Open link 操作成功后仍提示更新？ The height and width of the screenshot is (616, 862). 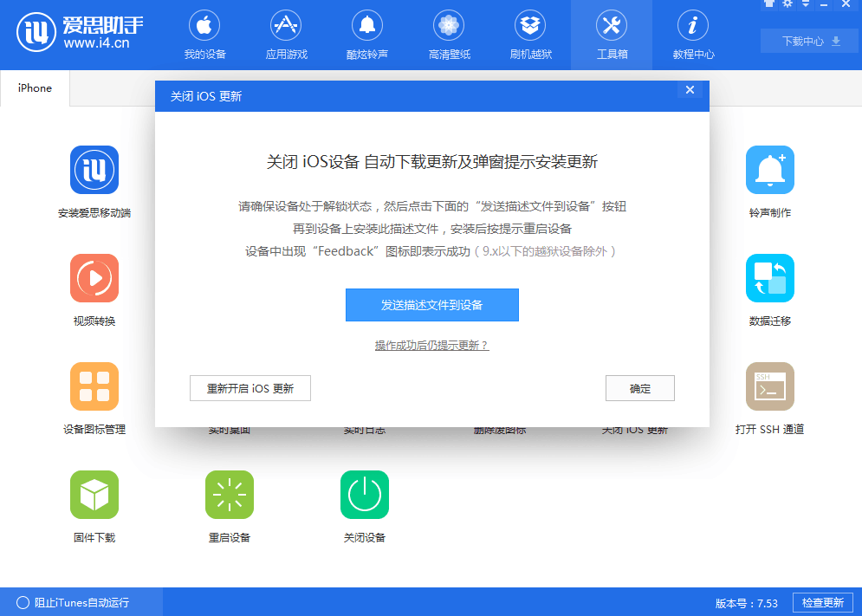click(x=432, y=346)
